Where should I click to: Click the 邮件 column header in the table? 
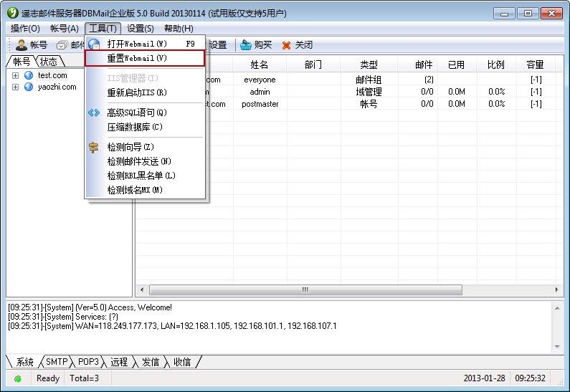(418, 65)
